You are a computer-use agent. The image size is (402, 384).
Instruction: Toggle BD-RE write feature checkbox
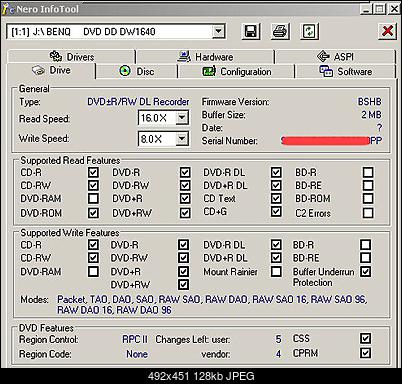366,258
